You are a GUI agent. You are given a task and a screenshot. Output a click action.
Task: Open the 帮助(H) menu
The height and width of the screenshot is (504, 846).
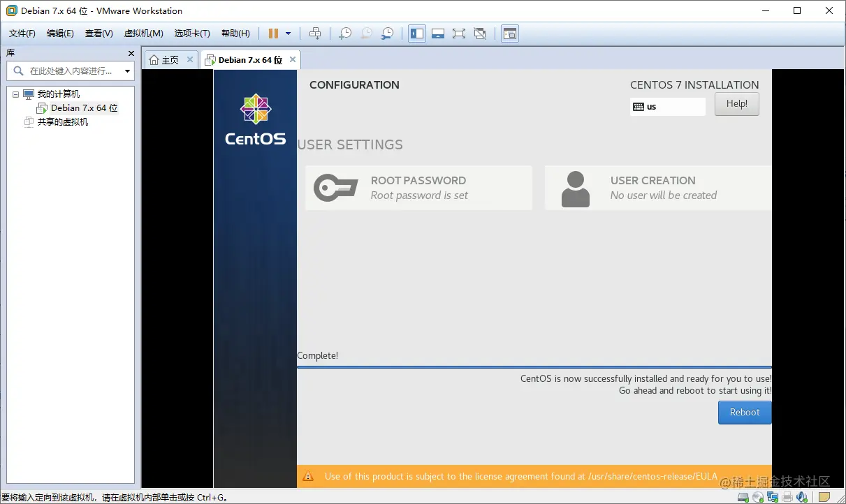click(x=235, y=34)
